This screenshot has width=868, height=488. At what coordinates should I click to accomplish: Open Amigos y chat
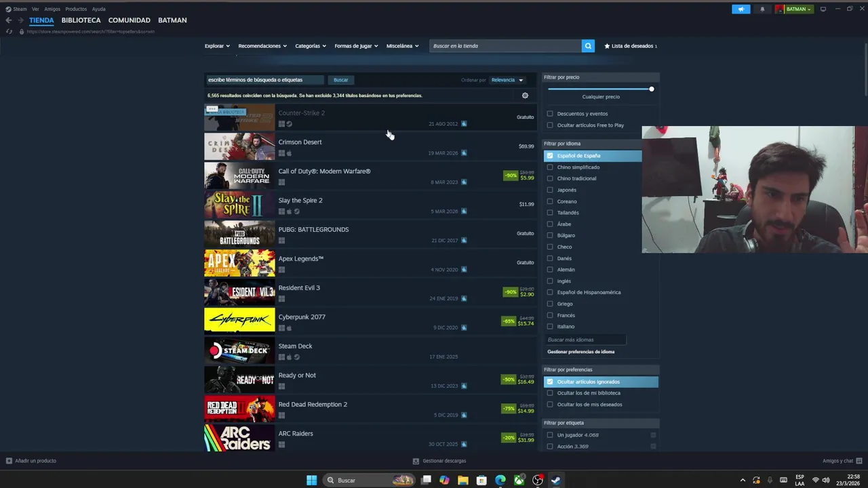pyautogui.click(x=842, y=461)
